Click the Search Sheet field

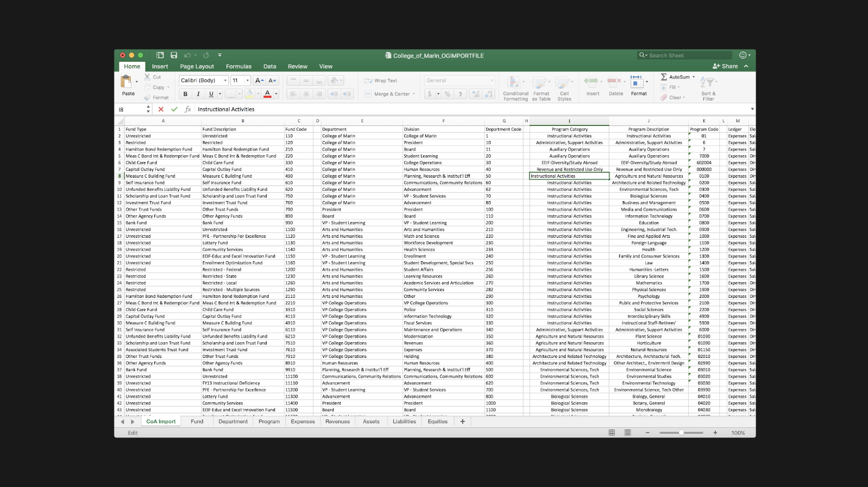click(x=684, y=55)
